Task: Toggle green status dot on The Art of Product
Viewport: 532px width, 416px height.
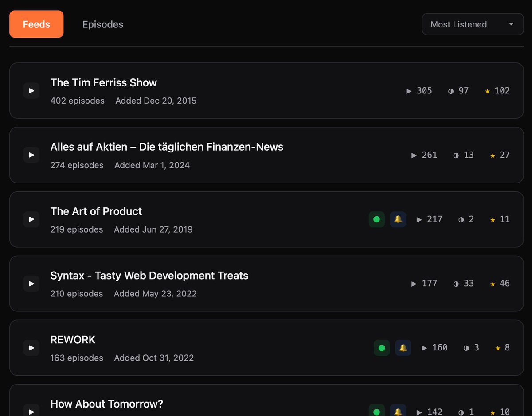Action: click(x=377, y=219)
